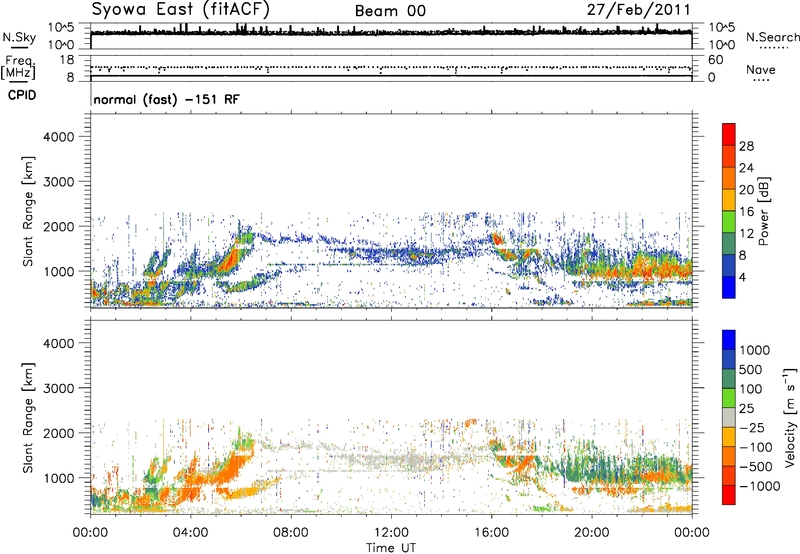Click the "16:00" time tick label
Screen dimensions: 800x554
(x=491, y=533)
